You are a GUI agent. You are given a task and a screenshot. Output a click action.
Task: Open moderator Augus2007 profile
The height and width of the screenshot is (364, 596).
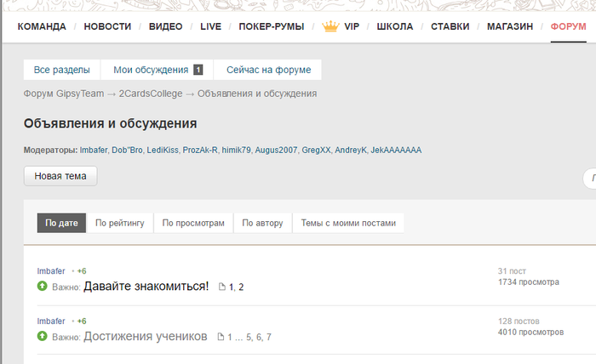[276, 150]
